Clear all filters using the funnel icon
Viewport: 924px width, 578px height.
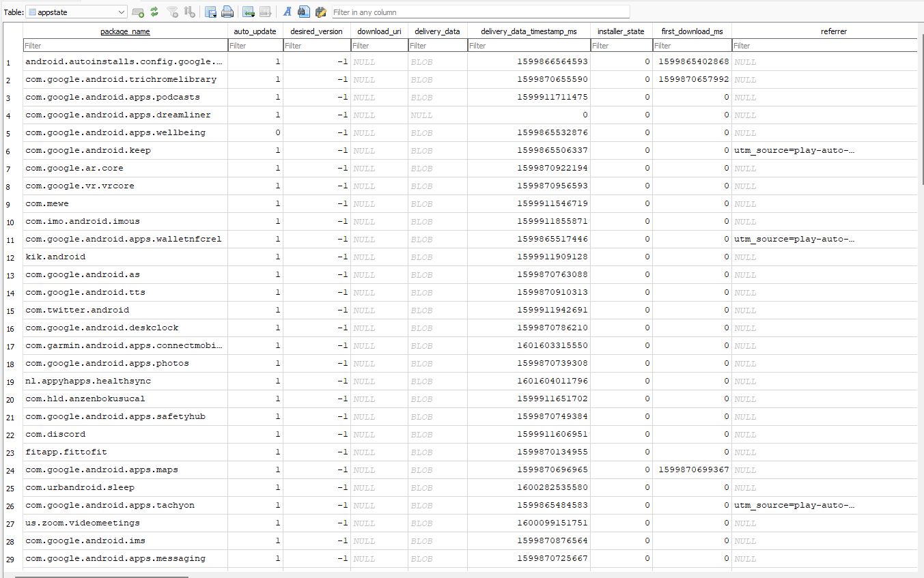click(x=173, y=12)
